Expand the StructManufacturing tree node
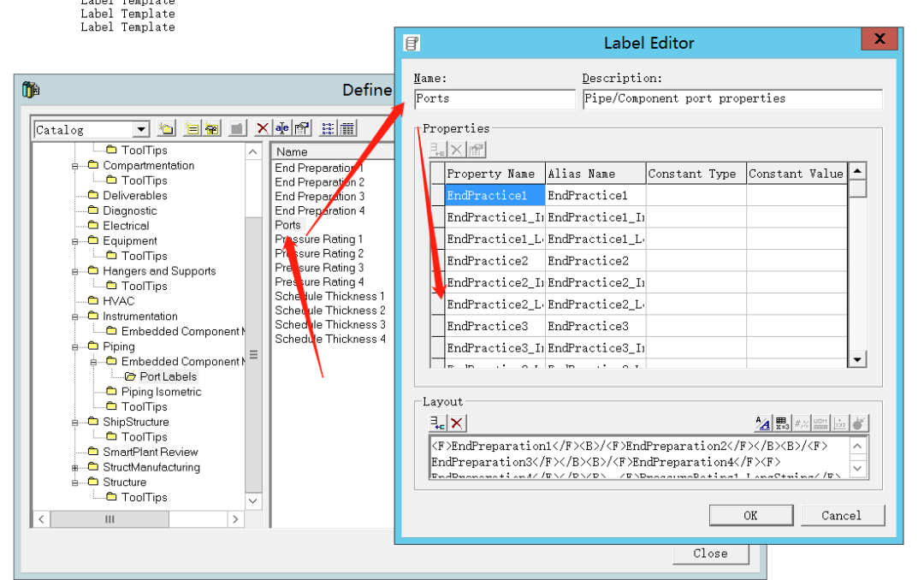924x580 pixels. [x=74, y=468]
